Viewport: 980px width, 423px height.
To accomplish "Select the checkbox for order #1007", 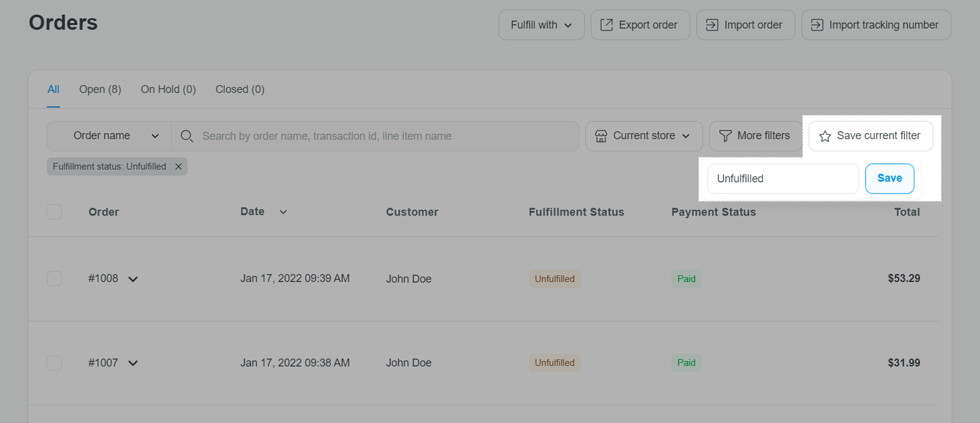I will 55,363.
